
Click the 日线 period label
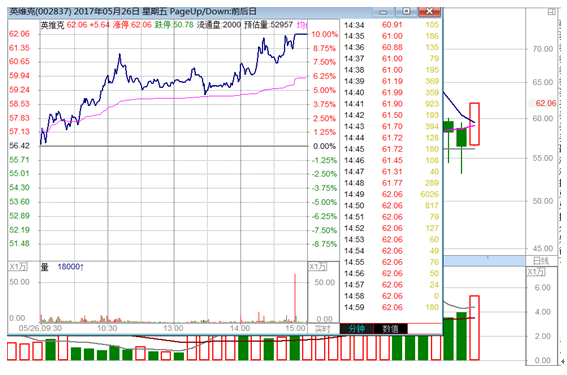click(541, 261)
